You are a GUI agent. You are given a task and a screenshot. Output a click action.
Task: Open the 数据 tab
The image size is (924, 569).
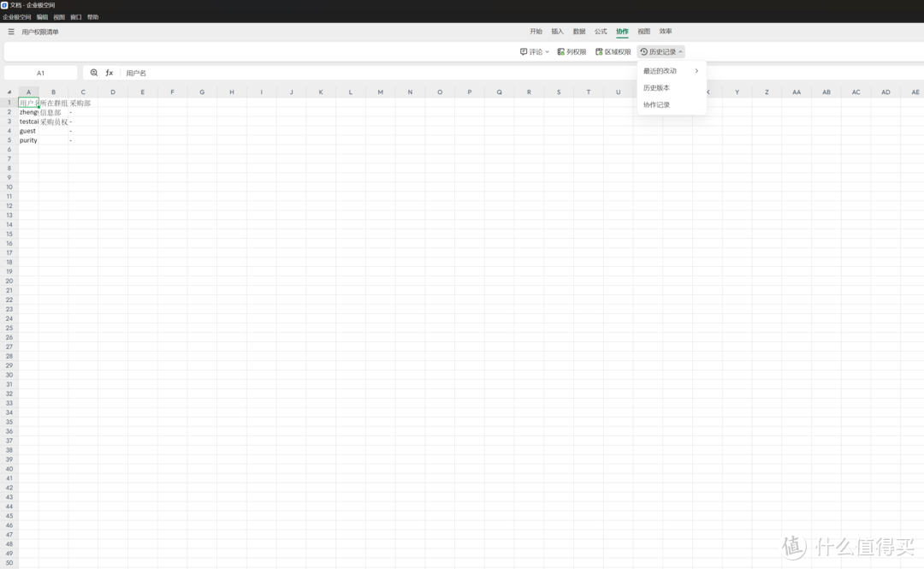click(579, 32)
